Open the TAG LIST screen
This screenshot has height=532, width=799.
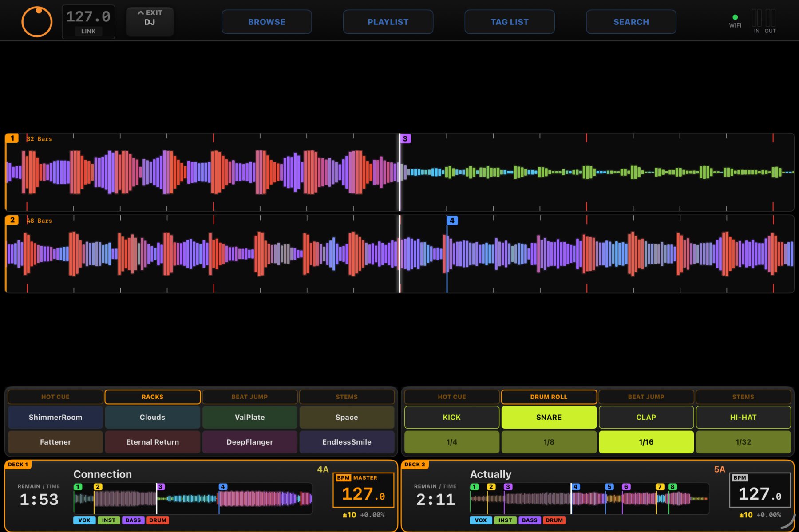(510, 22)
